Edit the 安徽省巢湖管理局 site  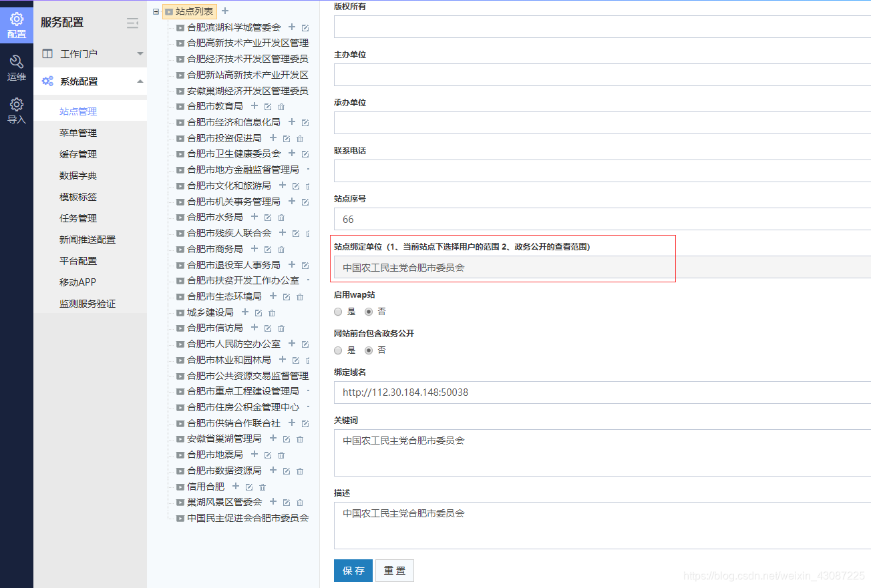coord(287,439)
